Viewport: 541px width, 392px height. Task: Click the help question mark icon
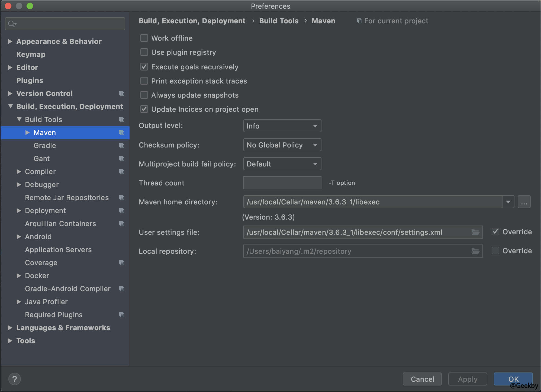coord(14,379)
